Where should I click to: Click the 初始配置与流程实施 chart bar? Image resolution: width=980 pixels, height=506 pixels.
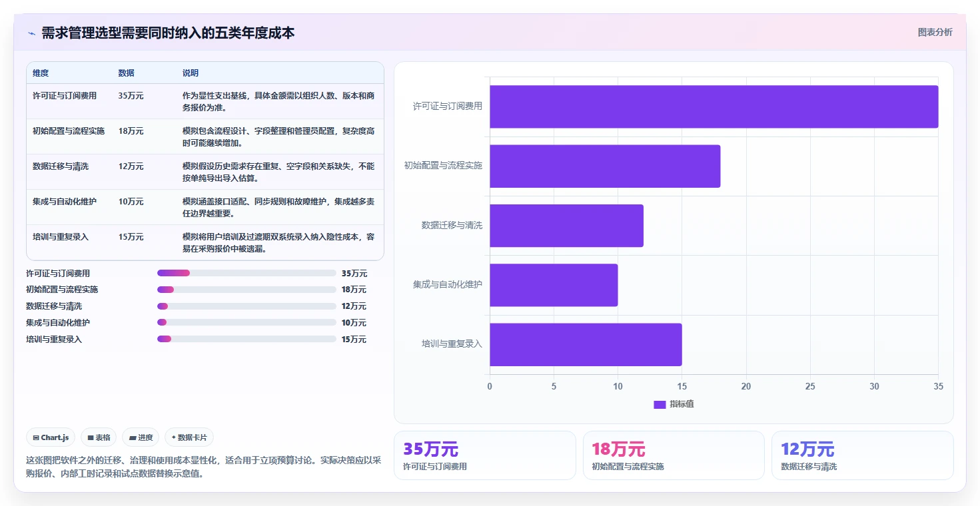click(x=605, y=166)
